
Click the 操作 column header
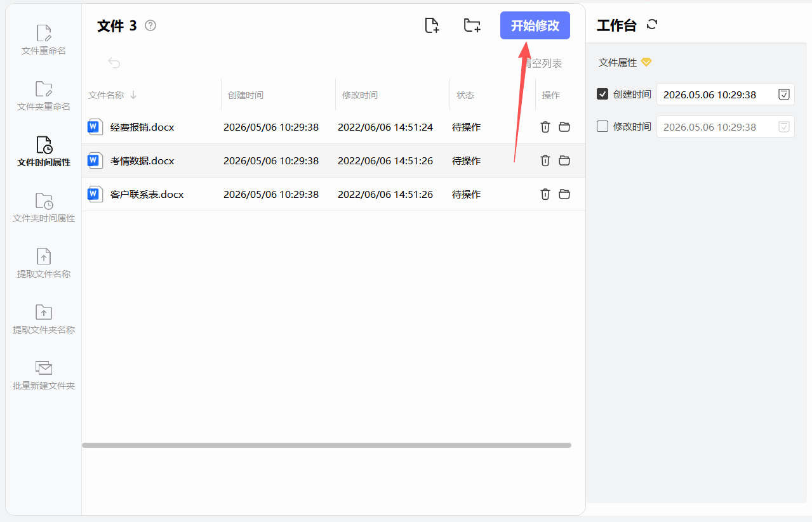pos(551,95)
